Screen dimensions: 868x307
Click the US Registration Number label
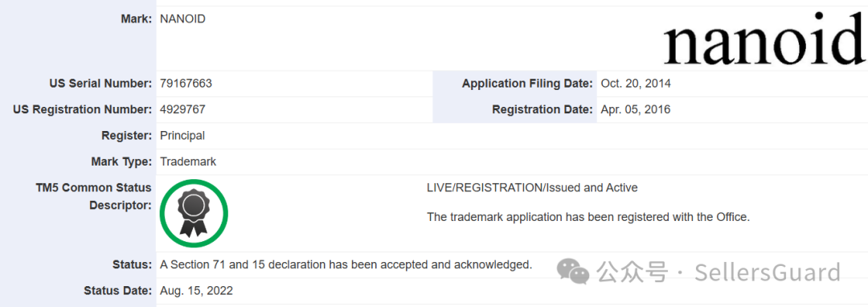pos(83,109)
